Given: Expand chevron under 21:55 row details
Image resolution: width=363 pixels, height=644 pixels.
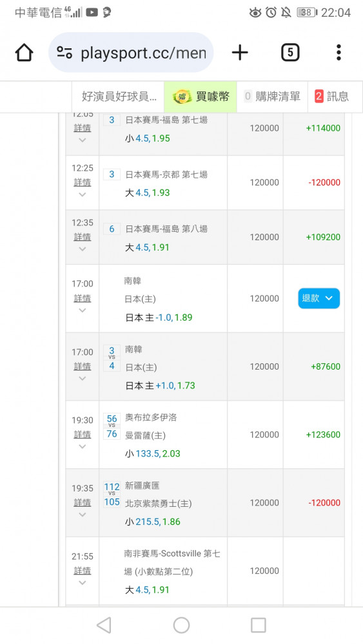Looking at the screenshot, I should [x=83, y=583].
